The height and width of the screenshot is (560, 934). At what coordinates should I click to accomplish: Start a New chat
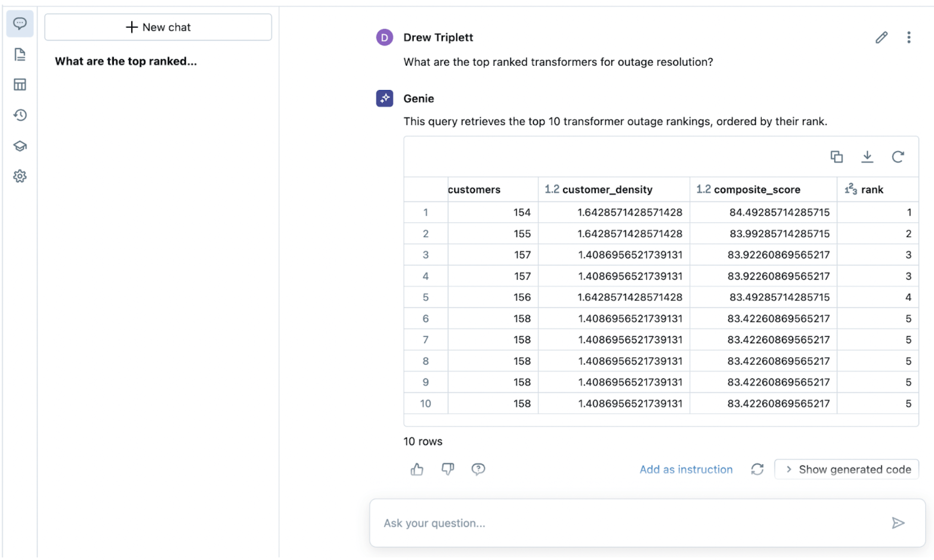pos(158,27)
